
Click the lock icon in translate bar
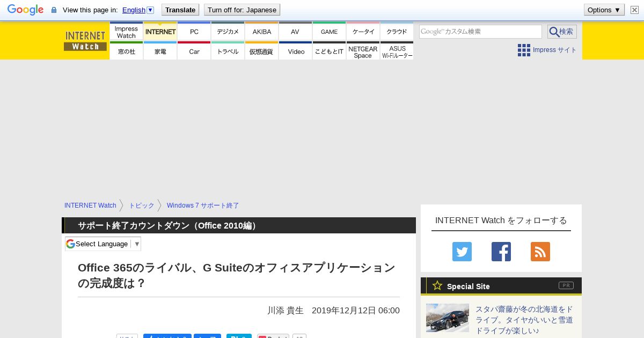pos(54,10)
